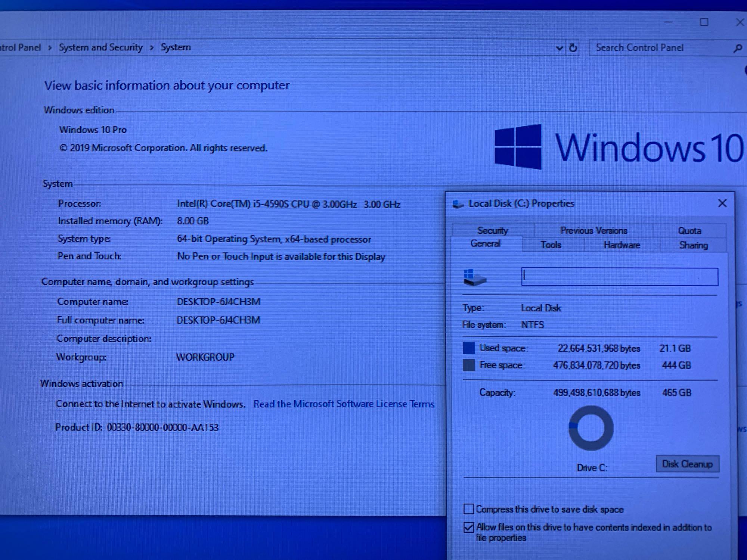Click the 444 GB free space value

coord(676,365)
